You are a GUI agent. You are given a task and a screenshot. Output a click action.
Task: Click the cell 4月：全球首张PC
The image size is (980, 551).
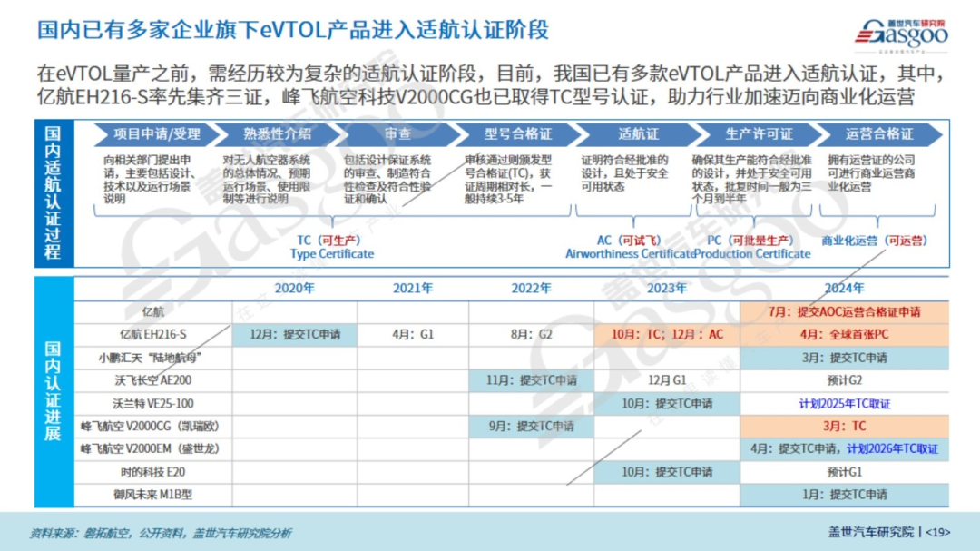(x=845, y=335)
